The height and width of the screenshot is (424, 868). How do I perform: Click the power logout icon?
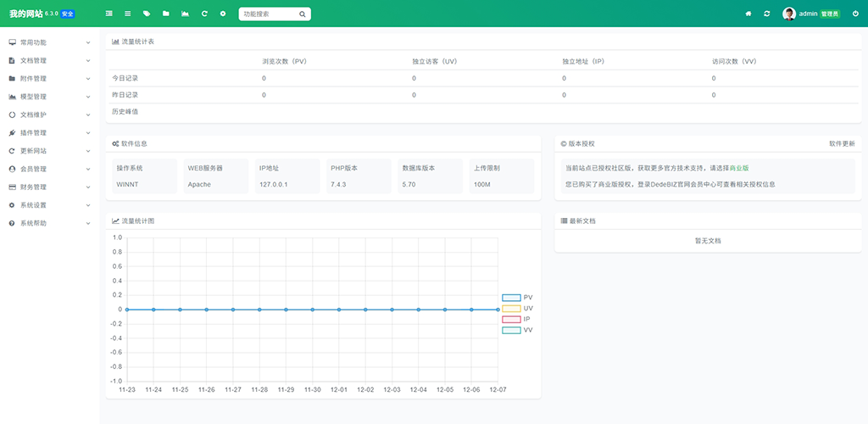click(854, 14)
